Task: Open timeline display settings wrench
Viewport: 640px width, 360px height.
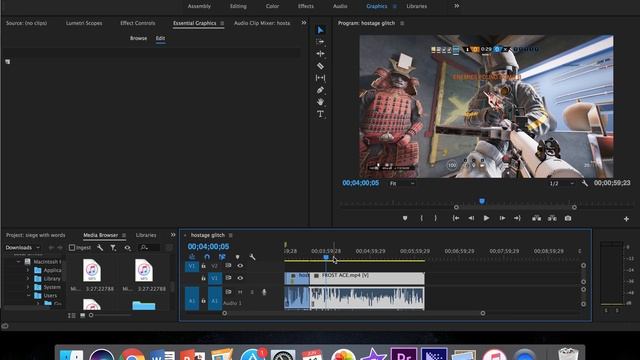Action: [x=252, y=257]
